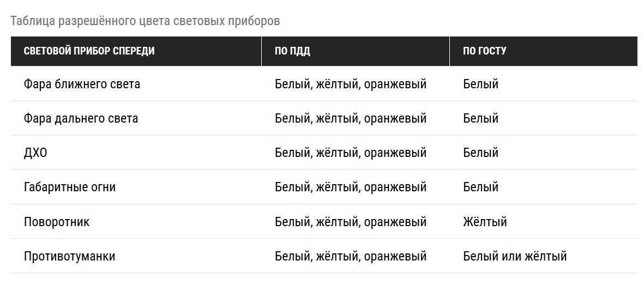Click the "По ГОСТу" column header
The height and width of the screenshot is (285, 644).
[485, 51]
